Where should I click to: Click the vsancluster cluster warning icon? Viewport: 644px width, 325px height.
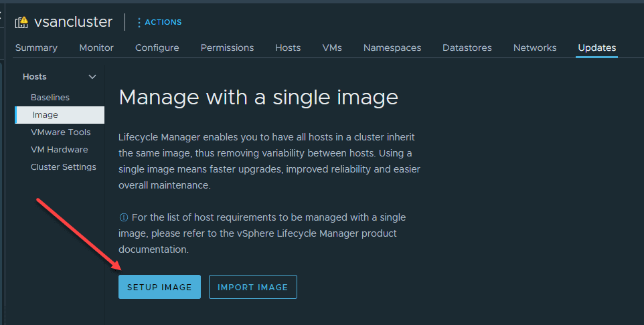pos(21,22)
